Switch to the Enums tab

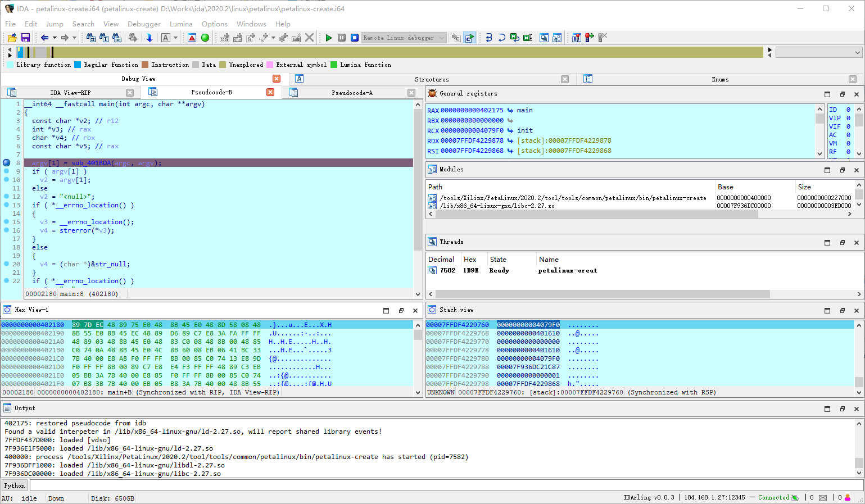[x=720, y=79]
